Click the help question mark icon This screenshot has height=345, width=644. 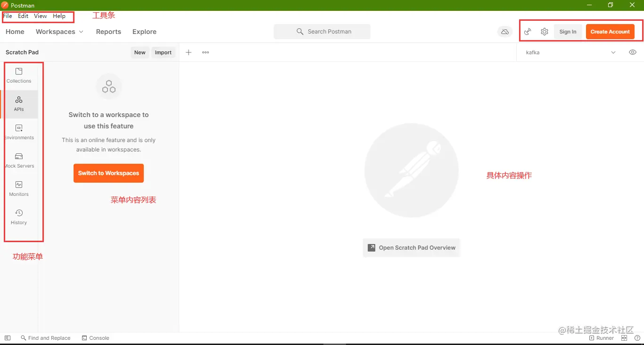tap(637, 338)
